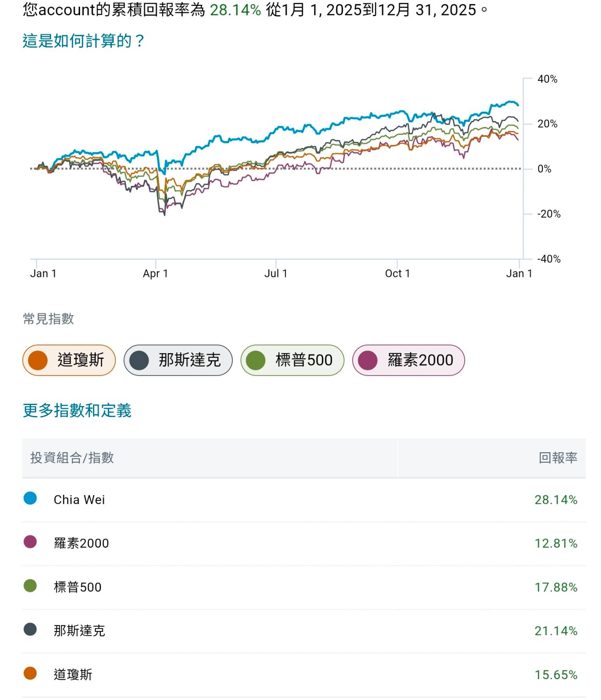The image size is (601, 700).
Task: Click the Oct 1 axis marker
Action: (x=397, y=273)
